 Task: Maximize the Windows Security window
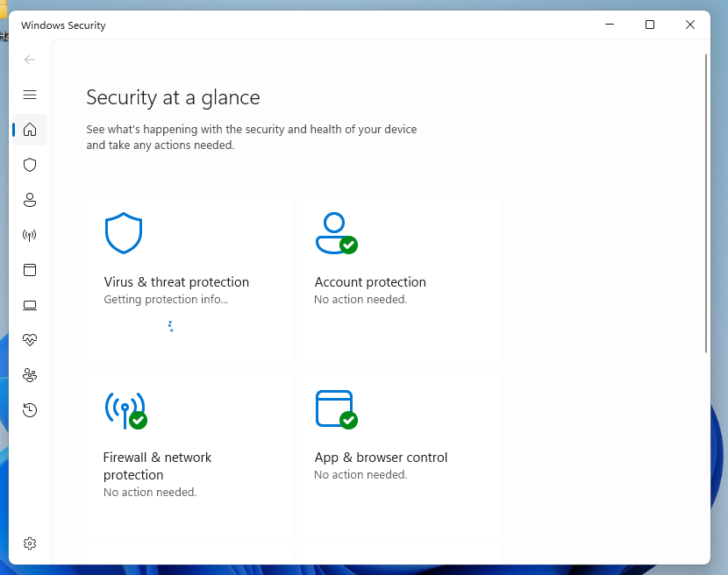point(650,25)
